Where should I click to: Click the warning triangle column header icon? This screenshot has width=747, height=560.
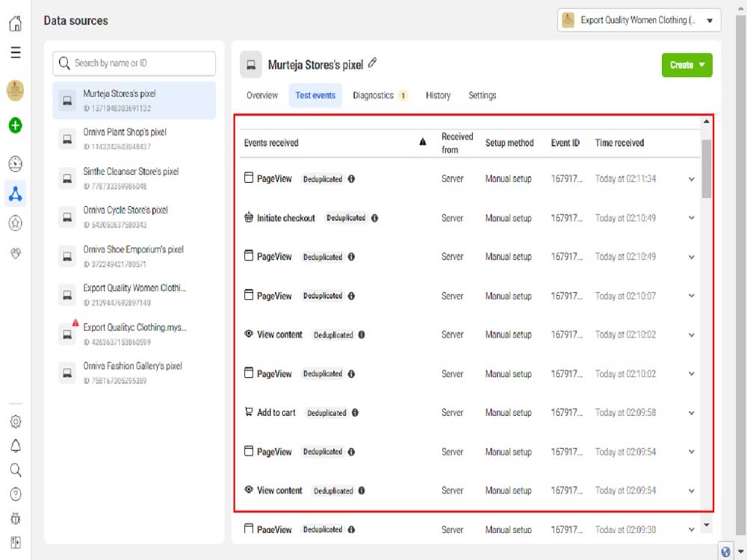coord(423,142)
